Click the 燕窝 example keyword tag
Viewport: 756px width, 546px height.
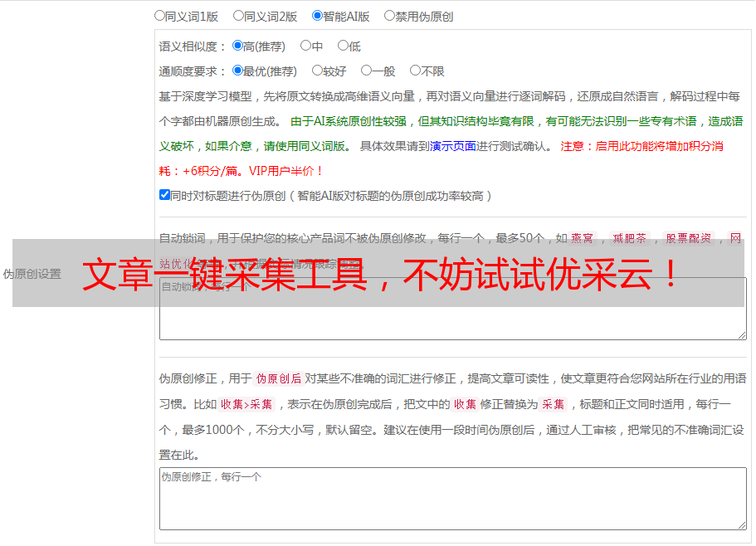583,238
